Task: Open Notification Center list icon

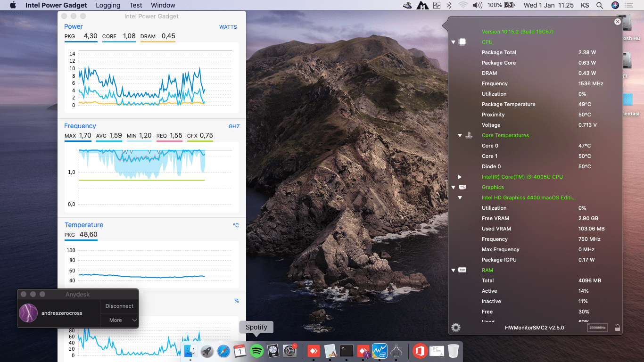Action: 629,5
